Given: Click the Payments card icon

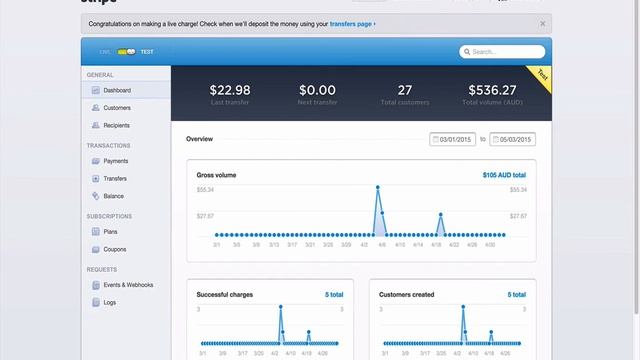Looking at the screenshot, I should tap(96, 161).
